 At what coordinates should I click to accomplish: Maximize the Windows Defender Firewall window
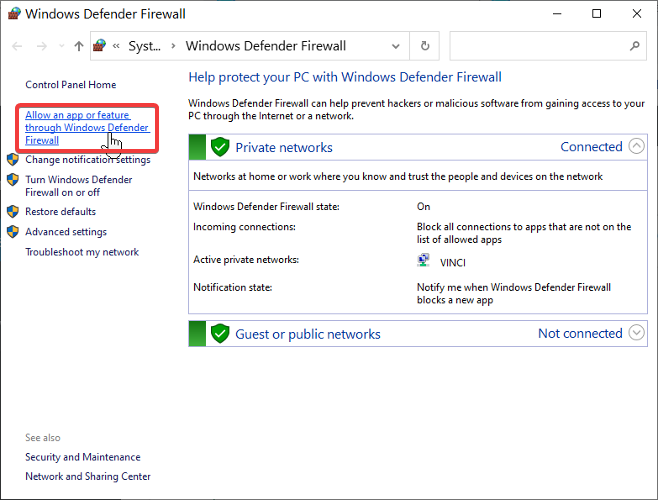coord(596,14)
